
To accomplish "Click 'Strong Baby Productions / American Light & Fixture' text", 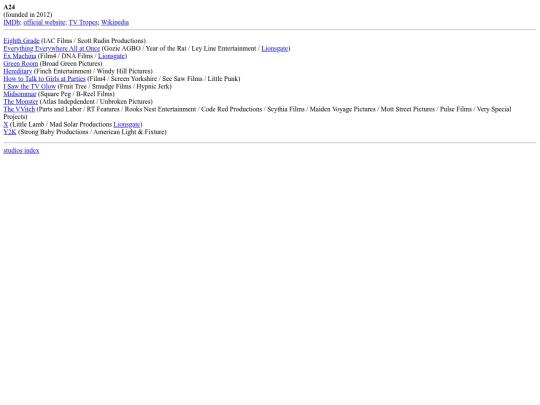I will (x=92, y=132).
